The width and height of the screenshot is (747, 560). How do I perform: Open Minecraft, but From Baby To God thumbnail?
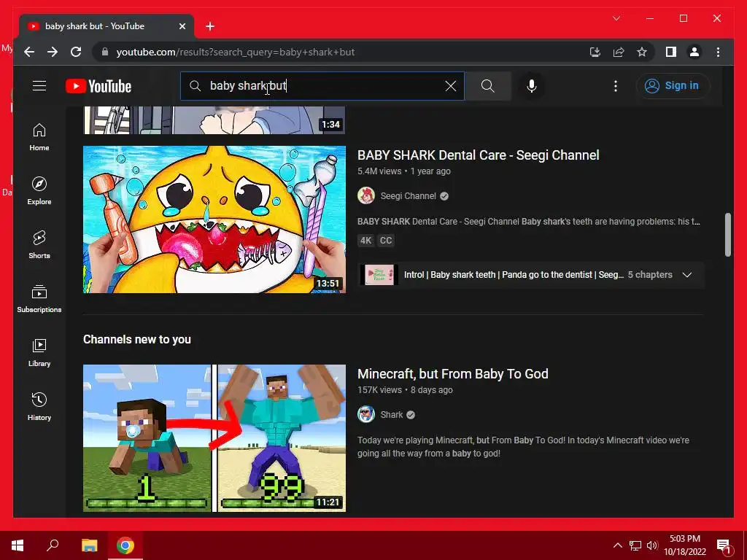(214, 438)
